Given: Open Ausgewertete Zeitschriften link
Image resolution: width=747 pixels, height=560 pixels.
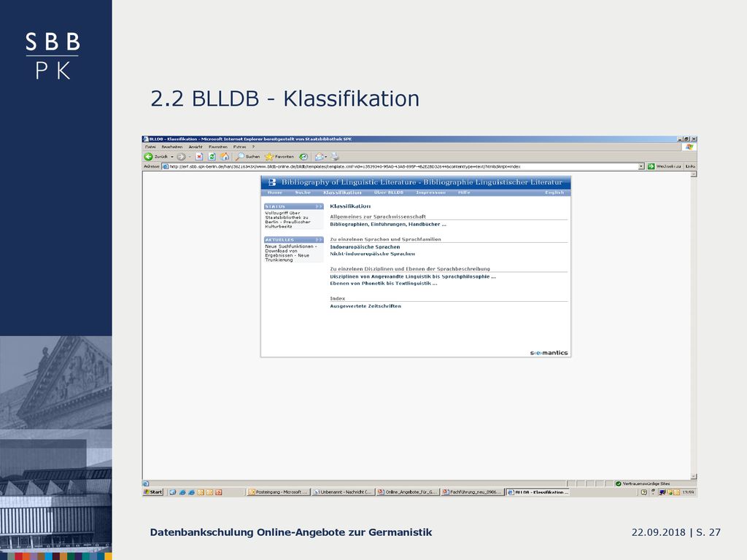Looking at the screenshot, I should tap(365, 306).
